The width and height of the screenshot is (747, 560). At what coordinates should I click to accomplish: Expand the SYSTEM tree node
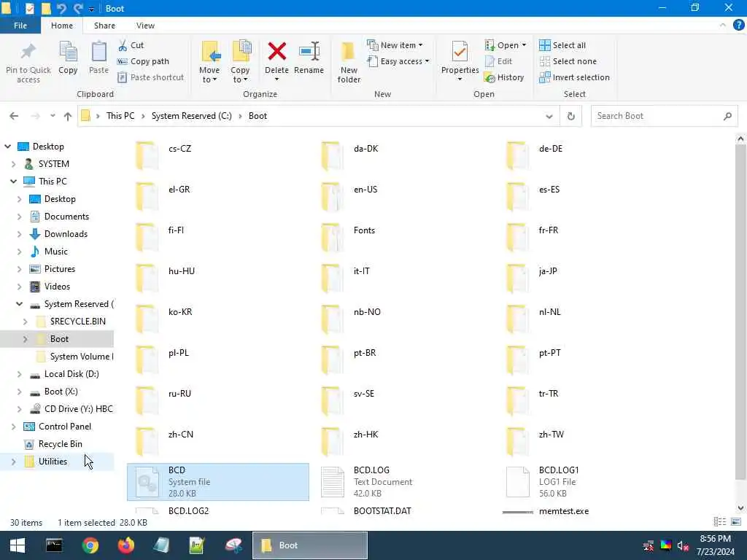[13, 164]
